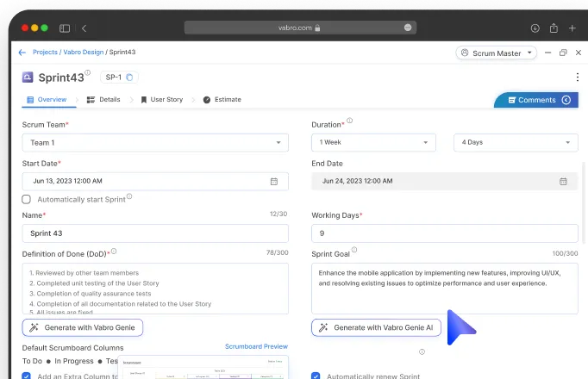Screen dimensions: 588x379
Task: Toggle Add an Extra Column checkbox
Action: [27, 376]
